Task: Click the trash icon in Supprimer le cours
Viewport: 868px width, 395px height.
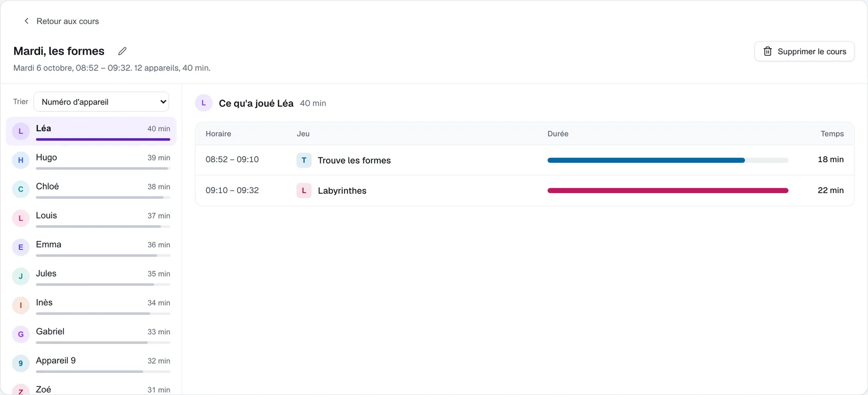Action: point(768,52)
